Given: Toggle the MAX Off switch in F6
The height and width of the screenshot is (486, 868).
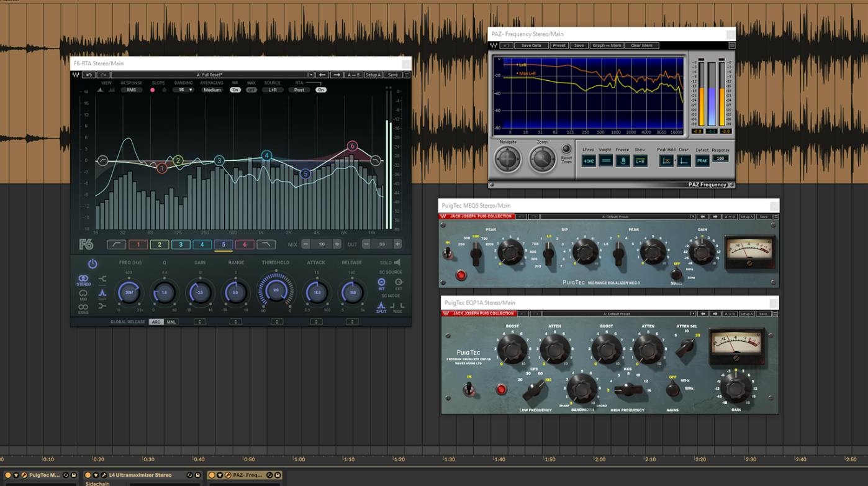Looking at the screenshot, I should pyautogui.click(x=251, y=89).
